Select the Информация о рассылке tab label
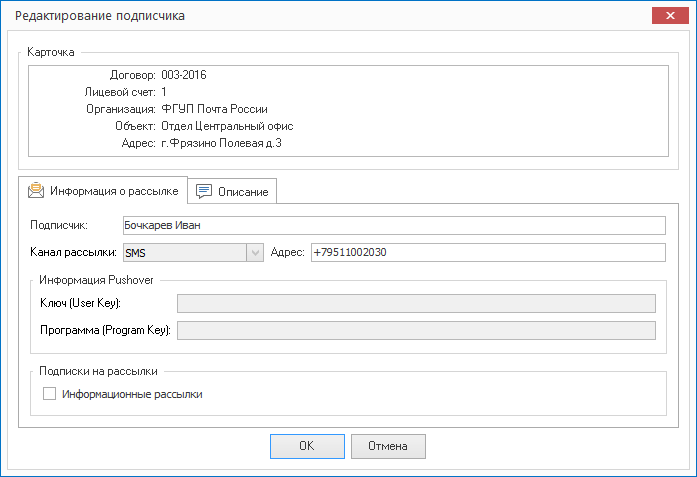The width and height of the screenshot is (697, 477). coord(114,191)
